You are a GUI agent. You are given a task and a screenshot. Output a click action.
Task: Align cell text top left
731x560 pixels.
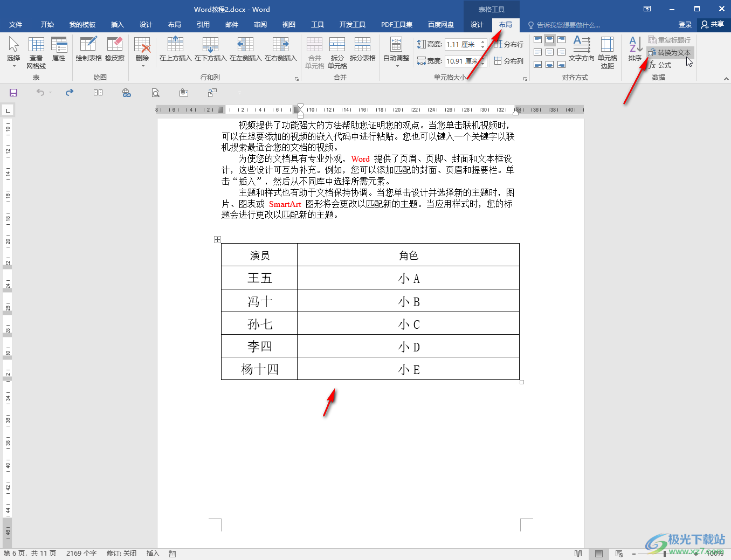(x=537, y=40)
